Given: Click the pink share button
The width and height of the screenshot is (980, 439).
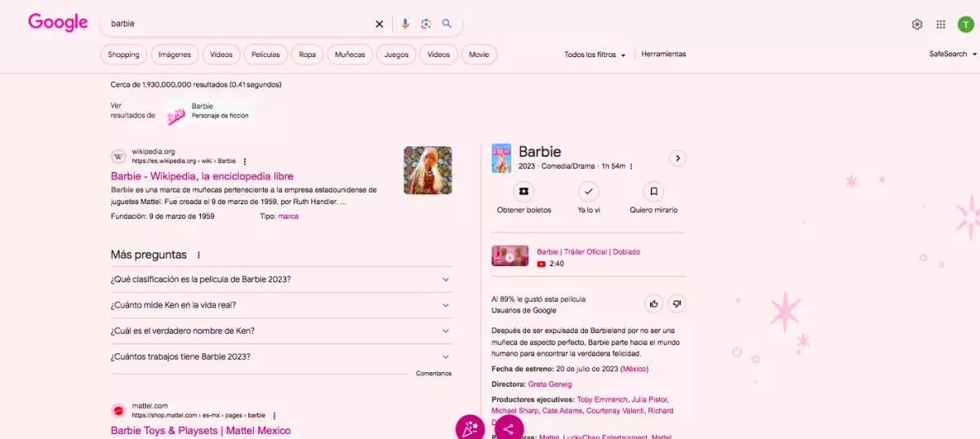Looking at the screenshot, I should 509,428.
